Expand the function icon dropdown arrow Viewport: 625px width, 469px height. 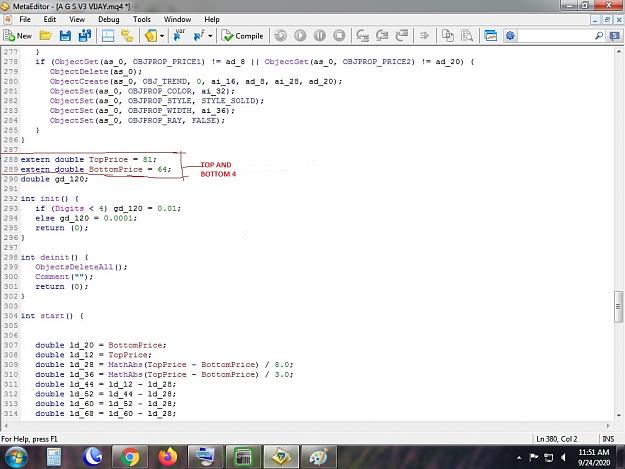click(x=210, y=36)
